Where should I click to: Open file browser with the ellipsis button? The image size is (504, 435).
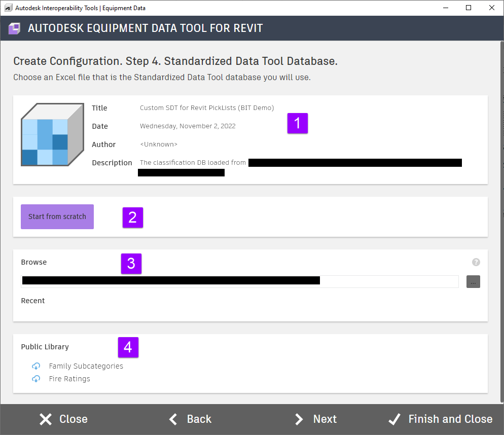(473, 282)
